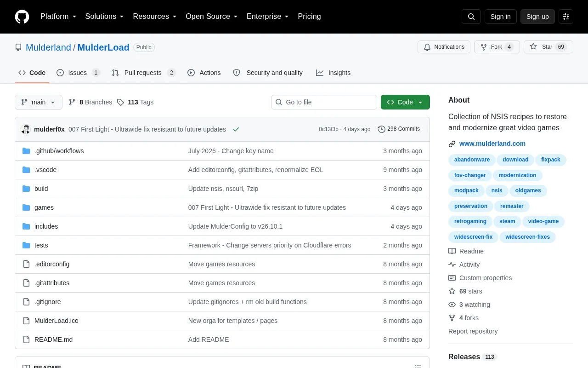This screenshot has width=588, height=368.
Task: Open the Security and quality tab
Action: click(x=268, y=73)
